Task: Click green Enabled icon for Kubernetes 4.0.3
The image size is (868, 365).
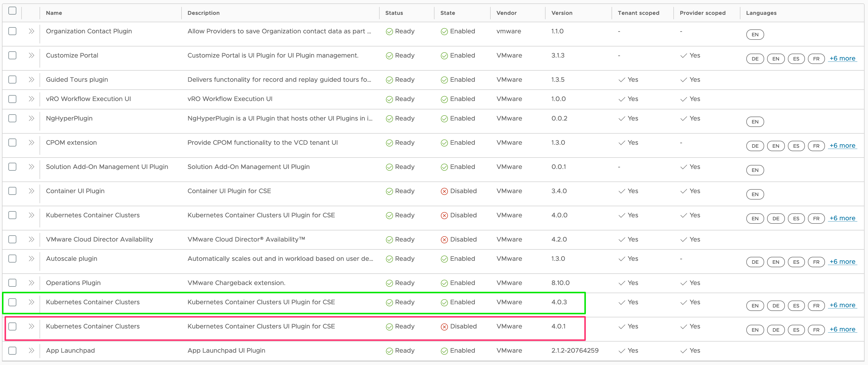Action: click(444, 303)
